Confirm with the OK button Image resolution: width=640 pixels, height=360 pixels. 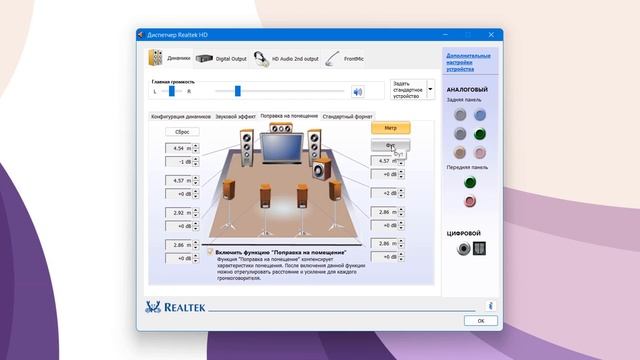tap(481, 321)
